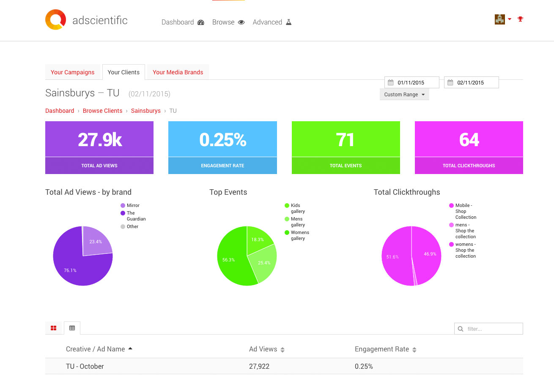
Task: Click the filter search input
Action: [x=489, y=329]
